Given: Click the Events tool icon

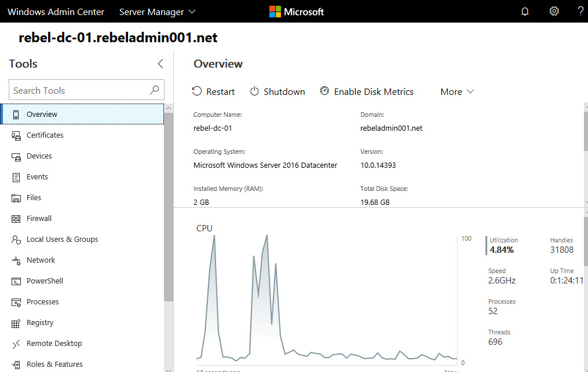Looking at the screenshot, I should pos(16,177).
